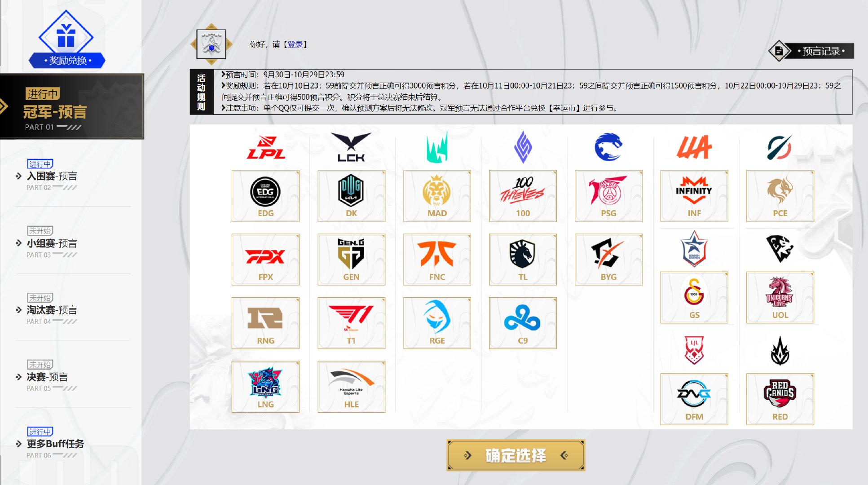Select the Team Liquid TL tile
This screenshot has width=868, height=485.
(523, 259)
